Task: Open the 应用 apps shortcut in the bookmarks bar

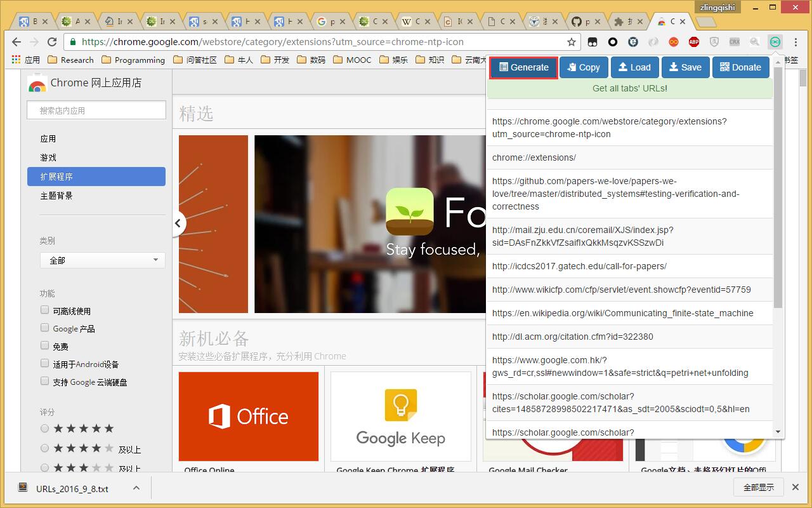Action: [26, 60]
